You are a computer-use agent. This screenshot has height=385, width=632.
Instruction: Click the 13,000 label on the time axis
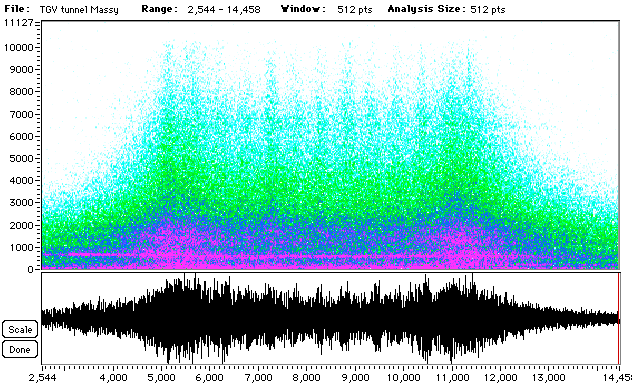pos(549,378)
